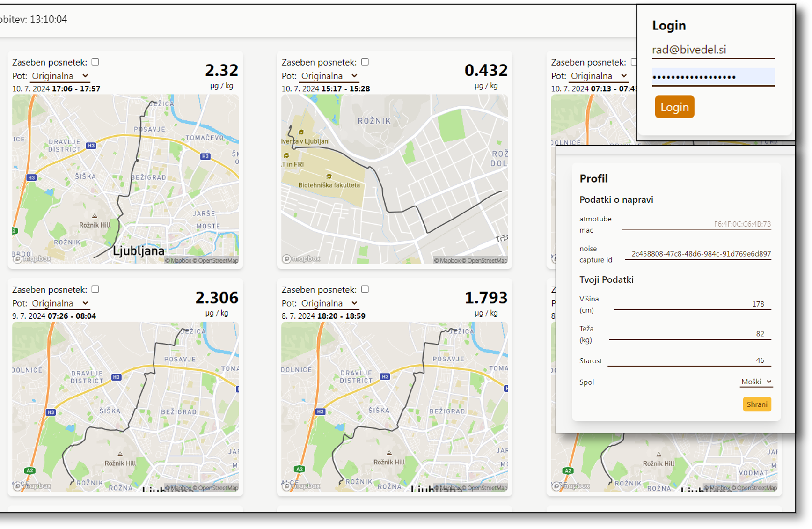Tick Zaseben posnetek checkbox on 0.432 card
This screenshot has height=529, width=812.
[365, 62]
